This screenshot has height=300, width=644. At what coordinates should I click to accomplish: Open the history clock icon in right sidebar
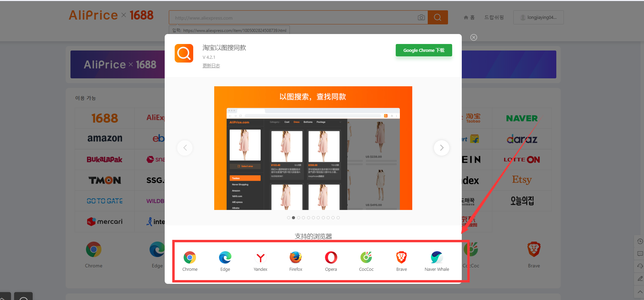click(640, 242)
